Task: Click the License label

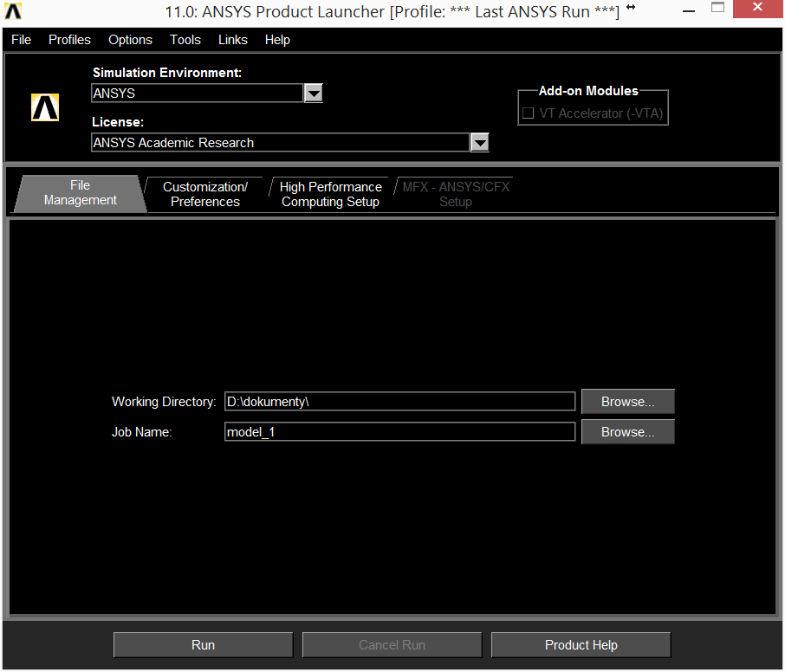Action: tap(118, 122)
